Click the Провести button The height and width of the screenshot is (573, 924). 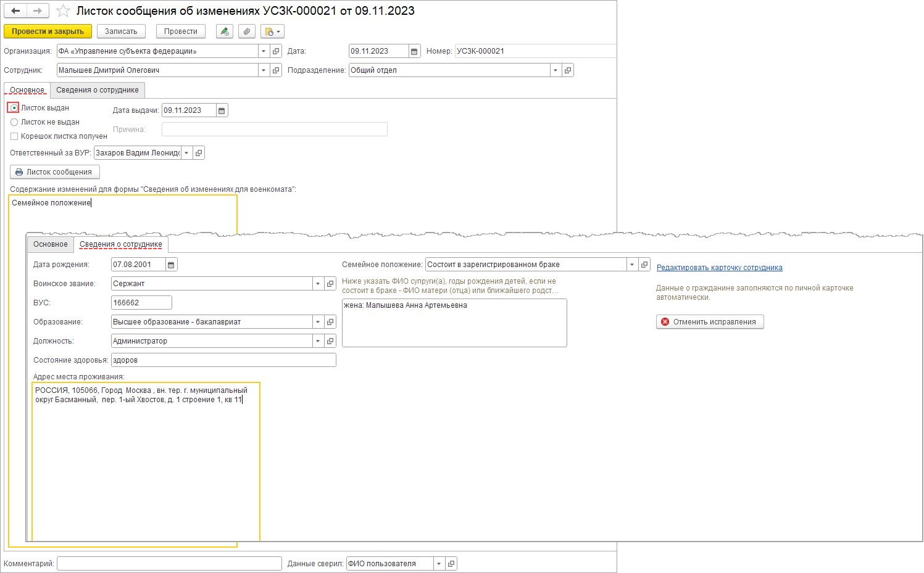coord(181,31)
